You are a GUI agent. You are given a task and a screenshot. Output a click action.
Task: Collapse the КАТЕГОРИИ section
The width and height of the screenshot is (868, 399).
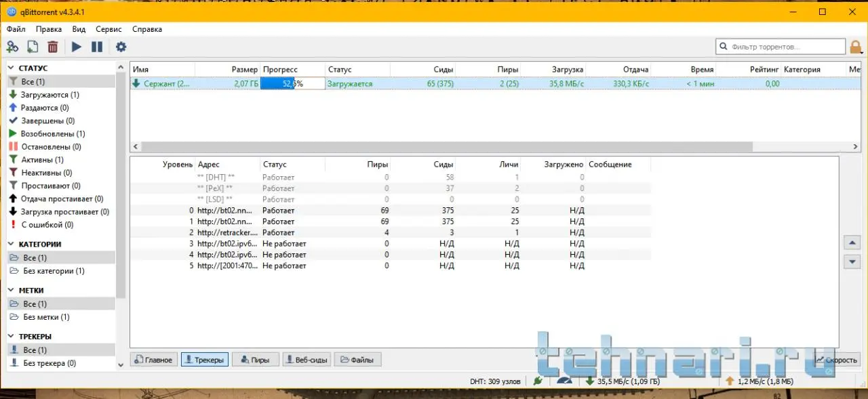click(x=12, y=245)
